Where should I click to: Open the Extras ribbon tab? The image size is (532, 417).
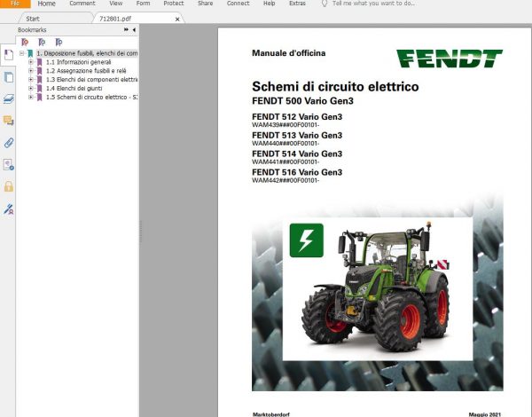pyautogui.click(x=297, y=4)
